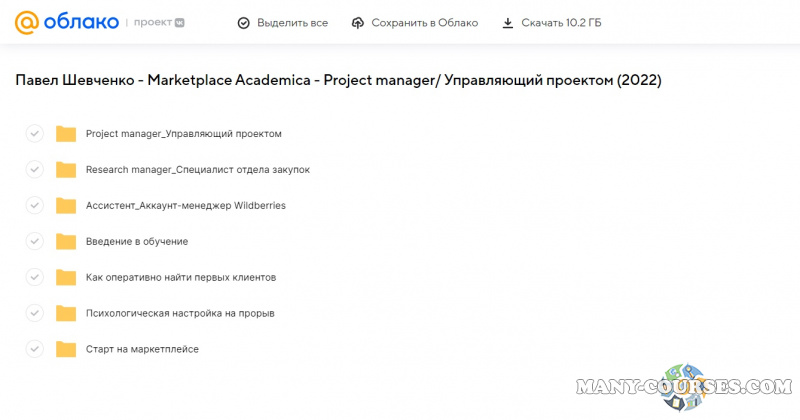This screenshot has height=420, width=800.
Task: Open the Research manager folder icon
Action: coord(66,170)
